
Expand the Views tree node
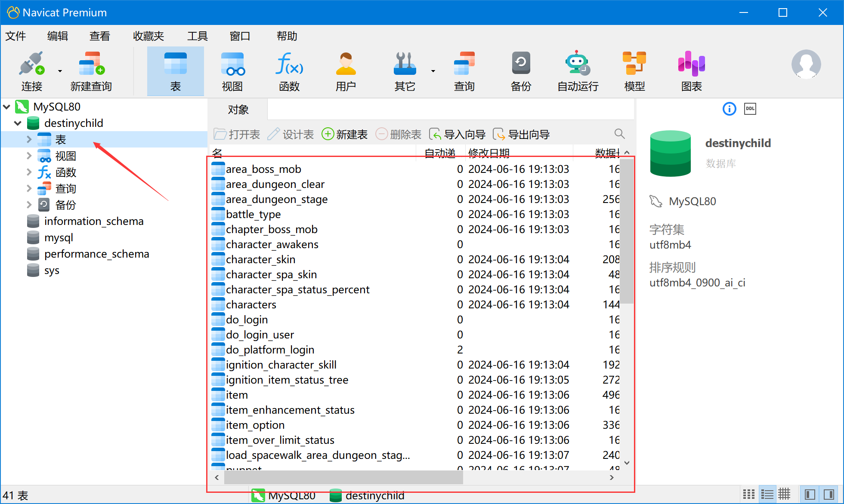(x=29, y=156)
